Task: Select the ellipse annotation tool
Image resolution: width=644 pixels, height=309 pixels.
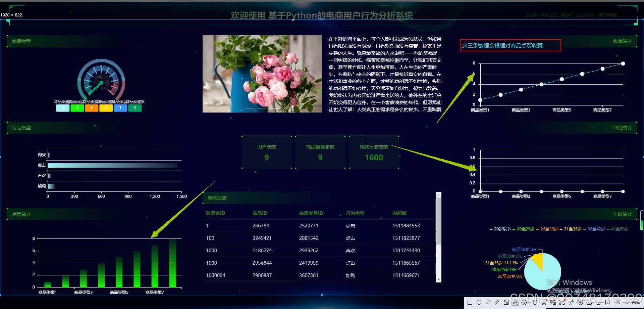Action: click(479, 302)
